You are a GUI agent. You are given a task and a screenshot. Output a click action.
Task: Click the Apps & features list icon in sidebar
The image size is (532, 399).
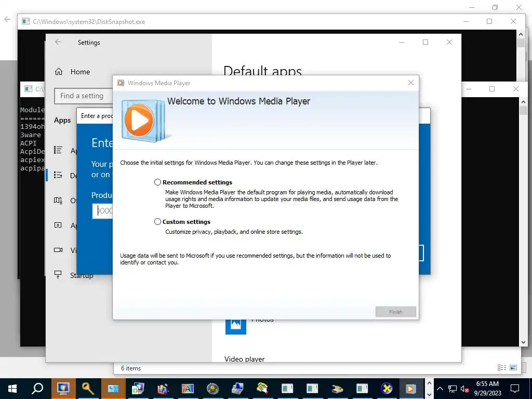pos(58,150)
